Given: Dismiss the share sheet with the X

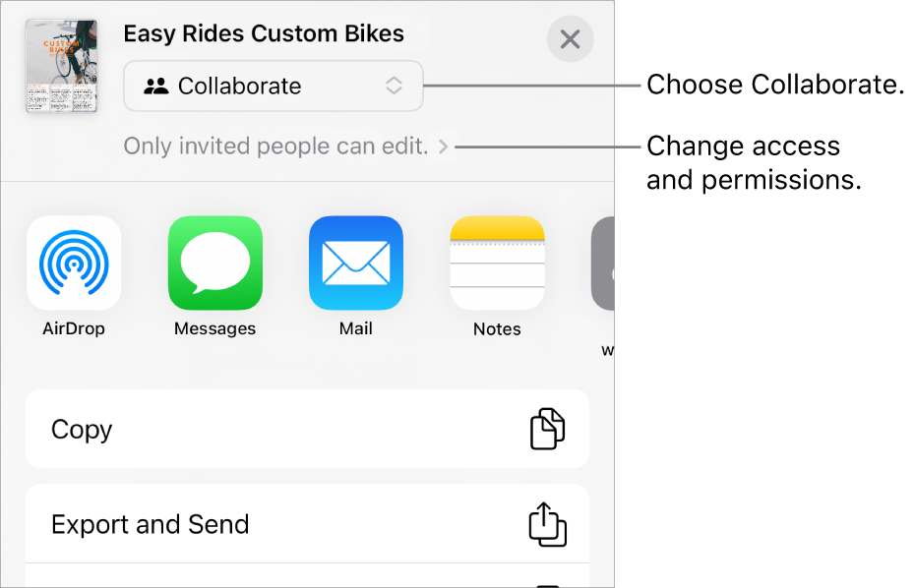Looking at the screenshot, I should point(570,39).
